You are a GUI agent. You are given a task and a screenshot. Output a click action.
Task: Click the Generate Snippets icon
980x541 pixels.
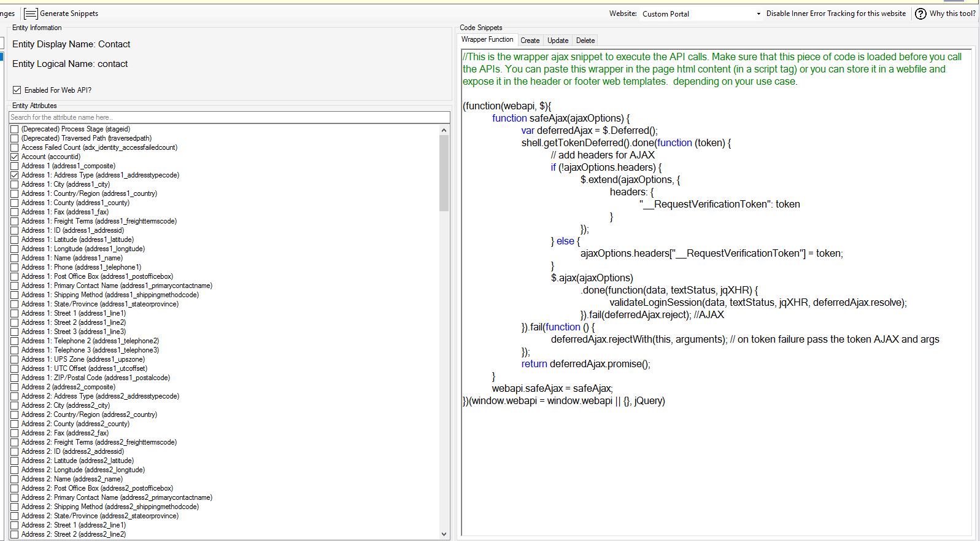31,14
